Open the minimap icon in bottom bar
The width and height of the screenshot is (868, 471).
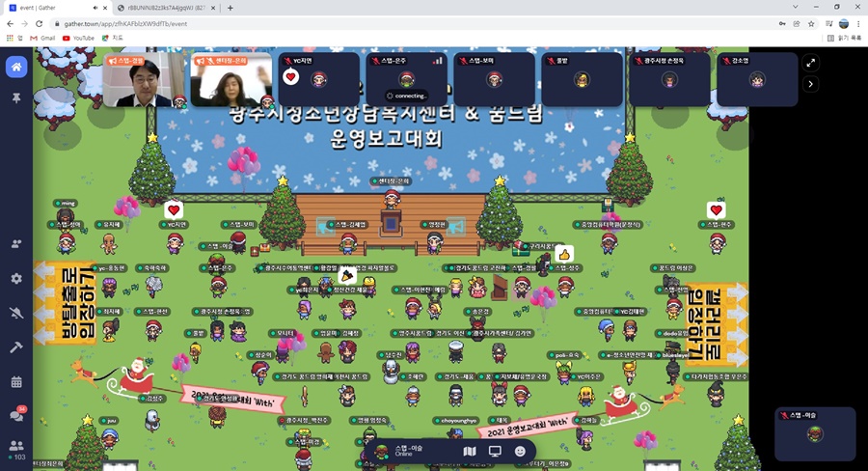[x=470, y=451]
